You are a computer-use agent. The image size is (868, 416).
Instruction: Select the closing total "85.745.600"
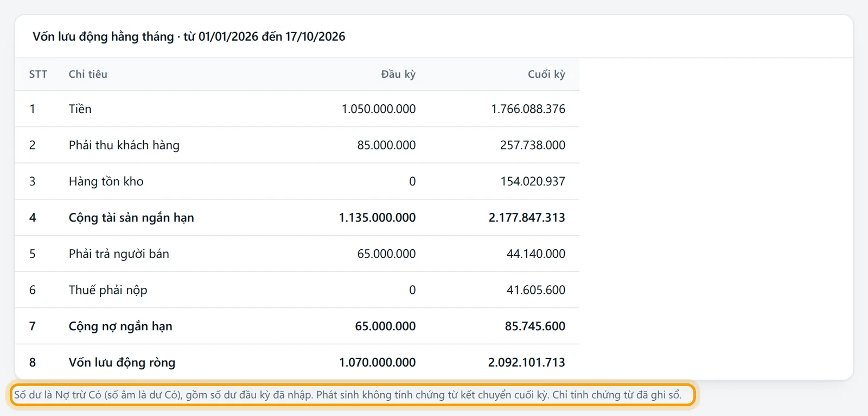tap(535, 326)
